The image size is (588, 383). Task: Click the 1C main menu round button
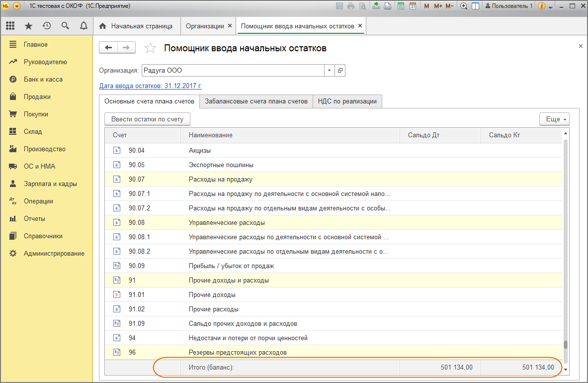(16, 6)
